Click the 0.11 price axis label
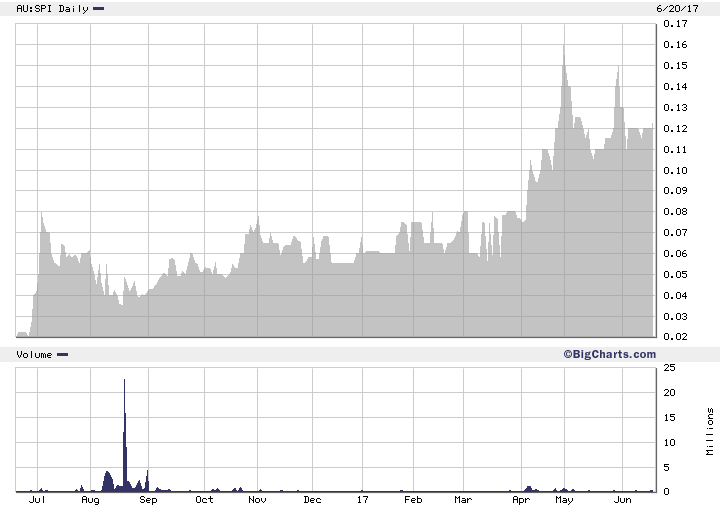Image resolution: width=720 pixels, height=510 pixels. (675, 149)
